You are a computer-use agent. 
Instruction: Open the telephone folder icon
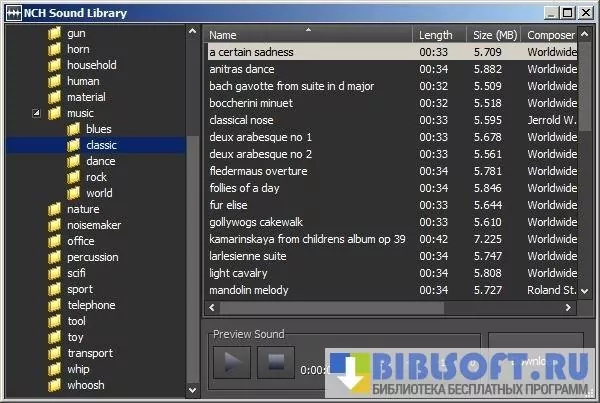(x=55, y=305)
